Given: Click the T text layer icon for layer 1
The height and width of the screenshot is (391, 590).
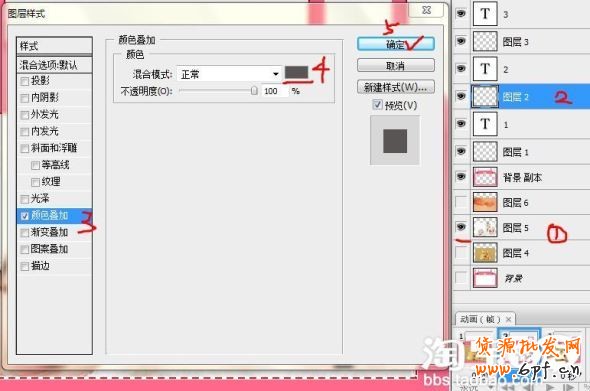Looking at the screenshot, I should click(485, 123).
